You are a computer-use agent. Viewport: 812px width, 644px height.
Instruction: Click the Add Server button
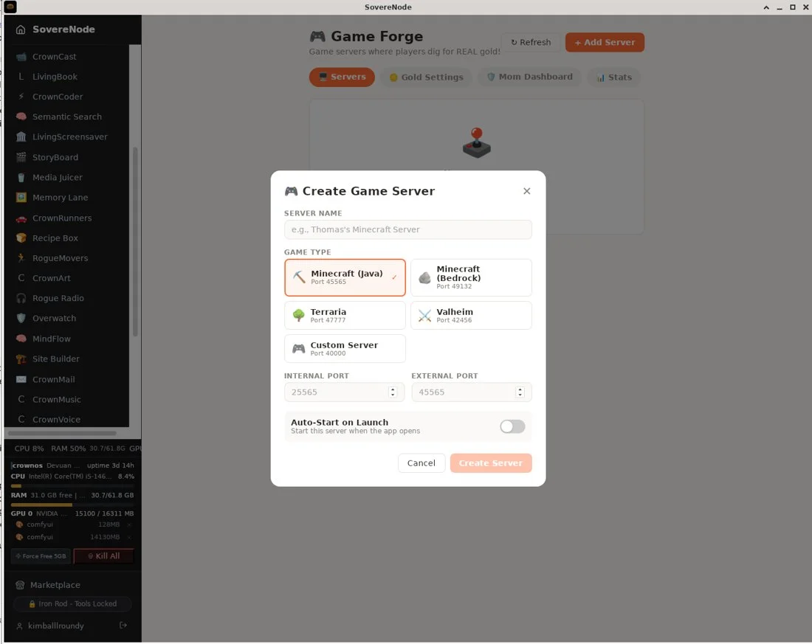click(605, 43)
